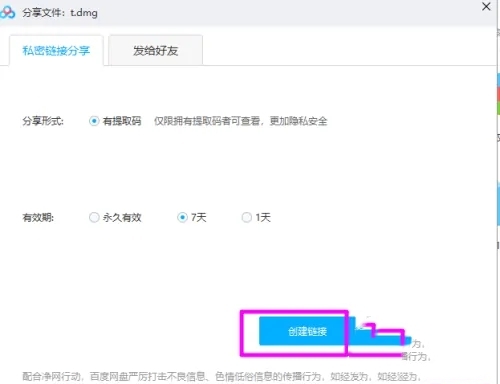Click the 分享形式 label
Viewport: 500px width, 384px height.
(x=43, y=121)
